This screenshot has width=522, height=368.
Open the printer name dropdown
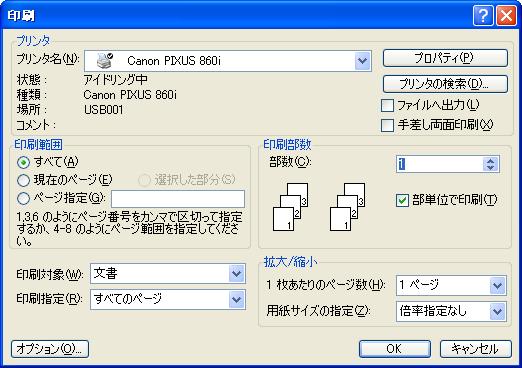(362, 61)
